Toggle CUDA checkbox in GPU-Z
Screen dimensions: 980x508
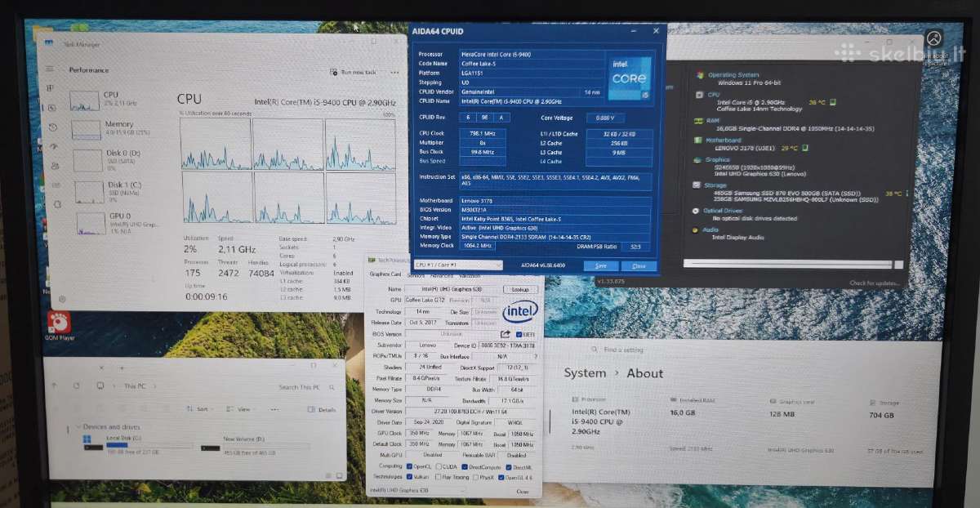(x=438, y=466)
